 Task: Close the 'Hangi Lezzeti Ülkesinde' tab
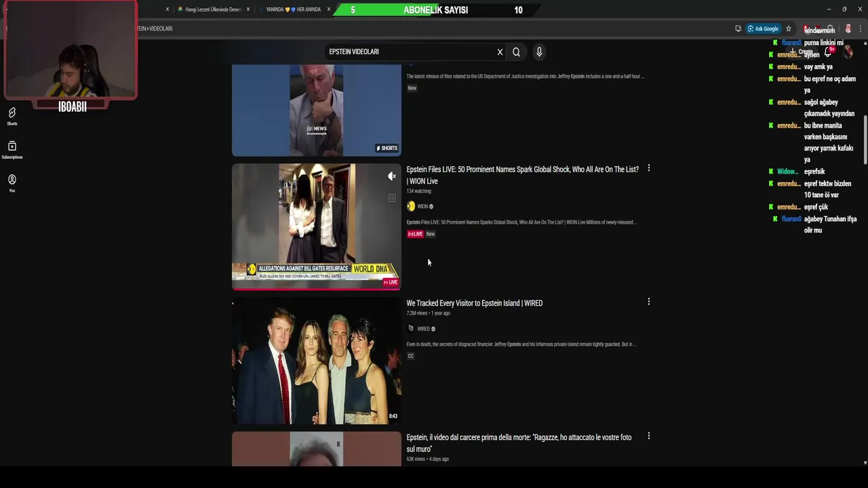pyautogui.click(x=248, y=9)
